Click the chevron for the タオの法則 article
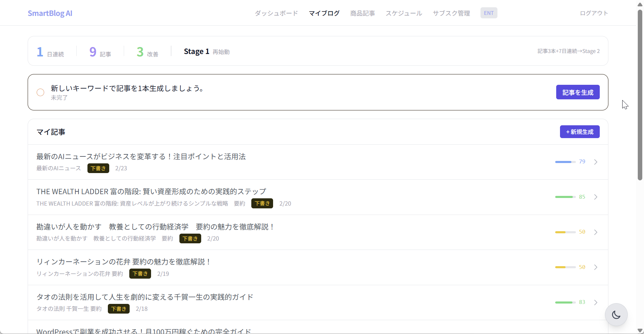Screen dimensions: 644x334 (x=596, y=303)
